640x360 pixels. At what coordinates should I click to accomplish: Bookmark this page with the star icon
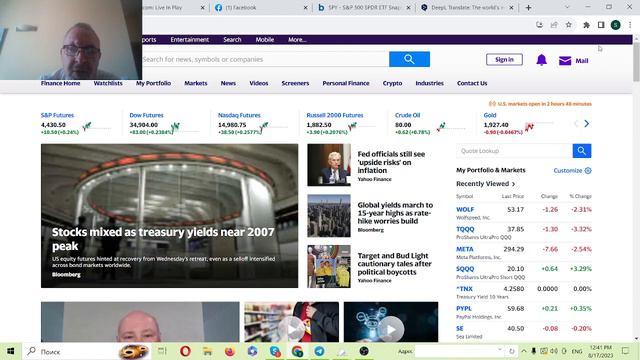click(569, 25)
